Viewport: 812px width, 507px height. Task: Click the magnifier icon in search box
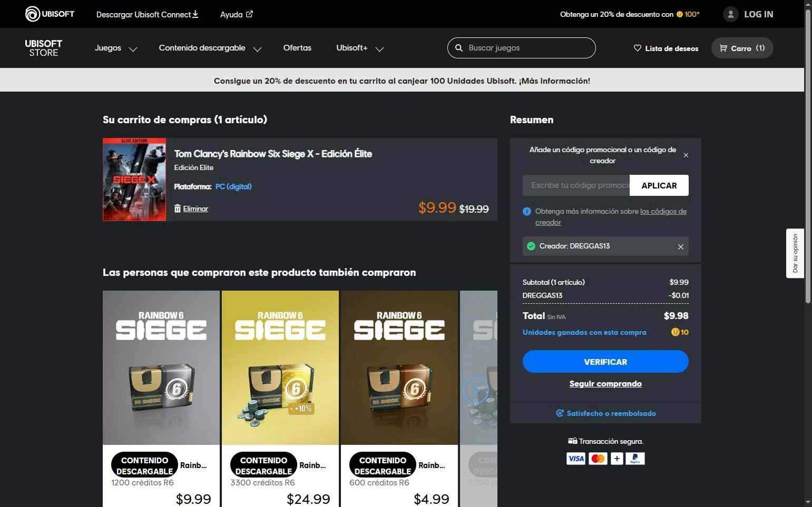(x=459, y=48)
